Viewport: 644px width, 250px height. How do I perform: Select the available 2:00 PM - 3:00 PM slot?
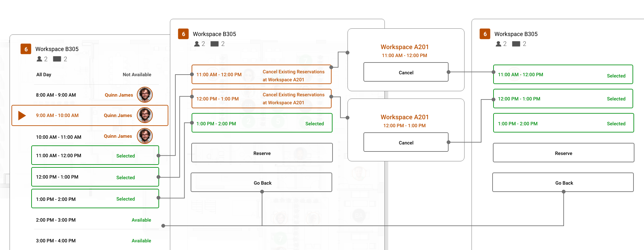[95, 220]
